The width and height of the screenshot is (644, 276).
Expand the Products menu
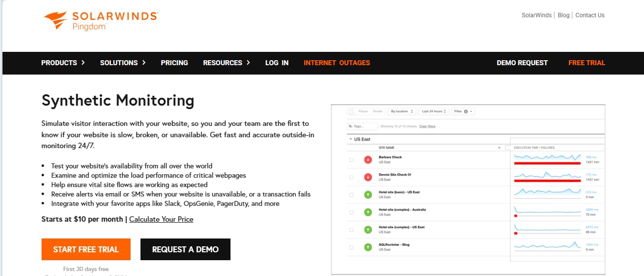63,63
